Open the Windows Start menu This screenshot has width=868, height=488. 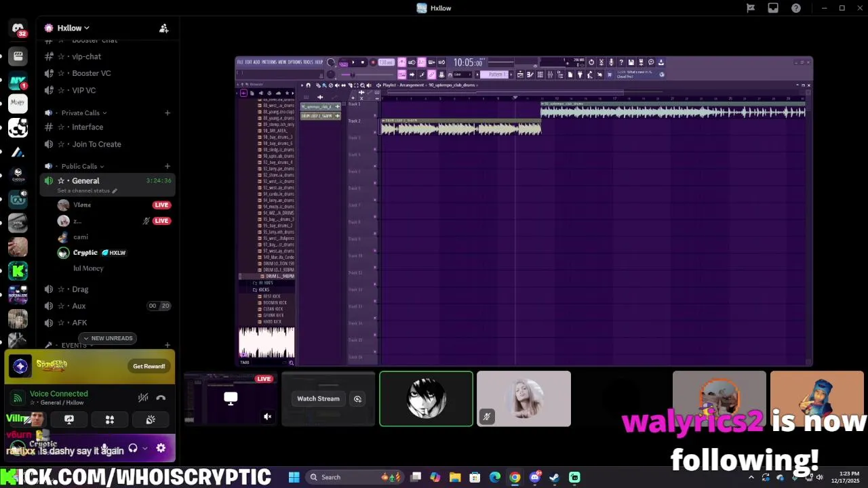(294, 477)
